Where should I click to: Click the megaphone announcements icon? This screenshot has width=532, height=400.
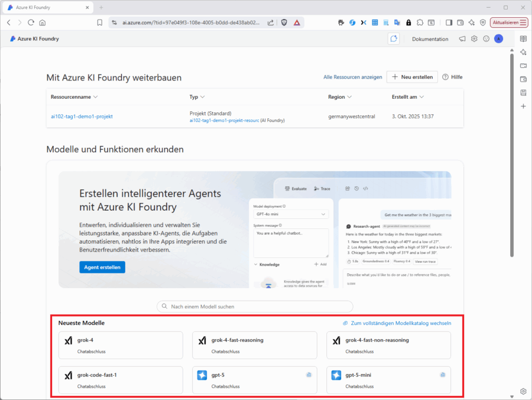click(462, 39)
